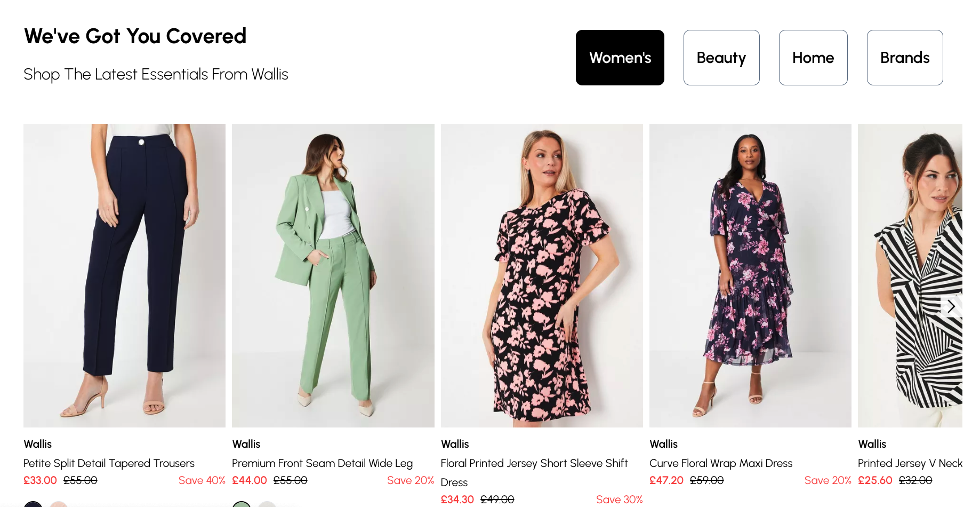980x507 pixels.
Task: Click the Curve Floral Wrap Maxi Dress image
Action: click(x=750, y=275)
